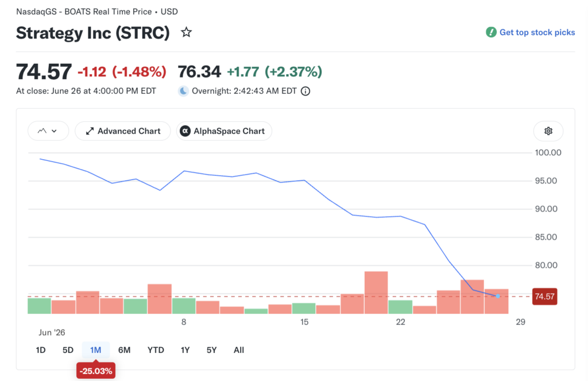The image size is (588, 381).
Task: Click the At close: June 26 timestamp
Action: pyautogui.click(x=86, y=91)
